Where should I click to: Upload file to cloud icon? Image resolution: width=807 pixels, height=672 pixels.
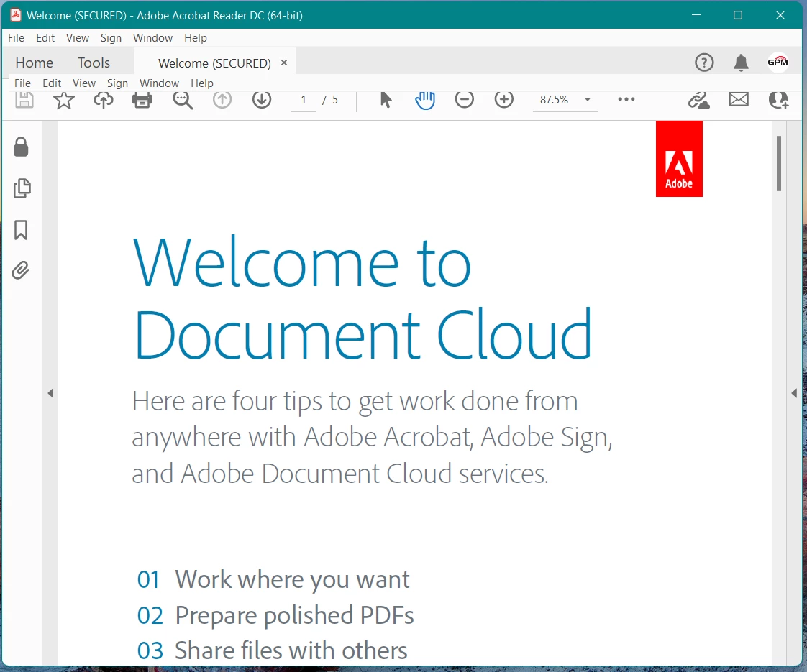tap(104, 100)
